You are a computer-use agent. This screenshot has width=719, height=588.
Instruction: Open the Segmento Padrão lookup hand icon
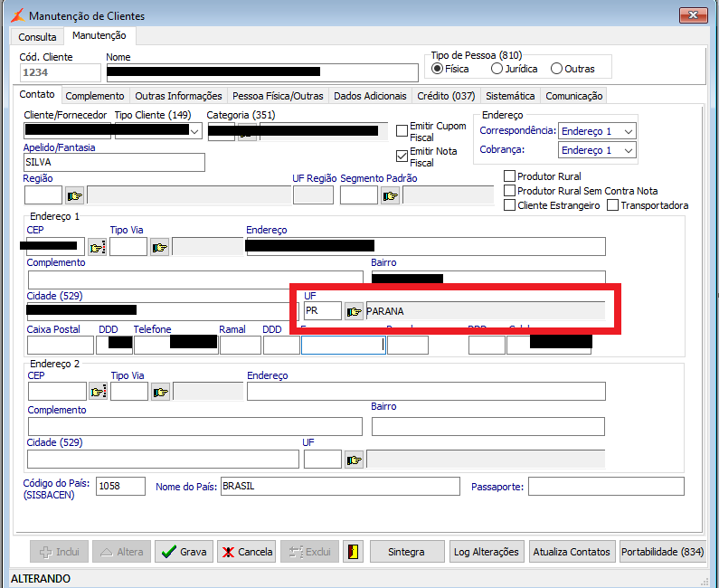point(390,195)
